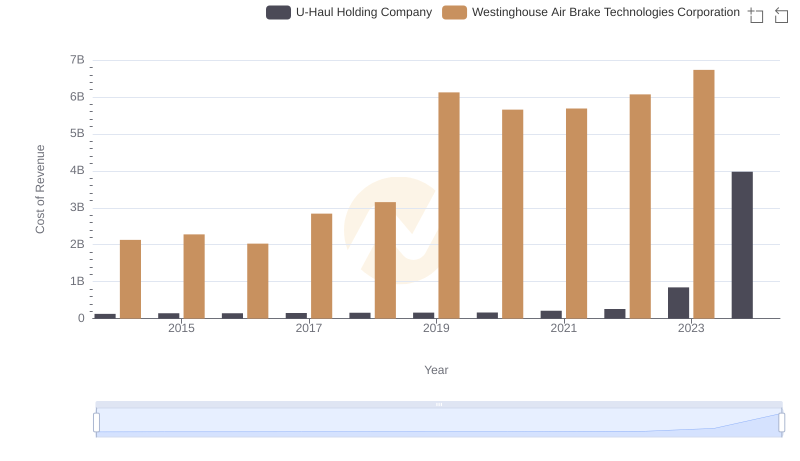Click the zoom reset restore icon
The height and width of the screenshot is (461, 800).
[x=781, y=15]
